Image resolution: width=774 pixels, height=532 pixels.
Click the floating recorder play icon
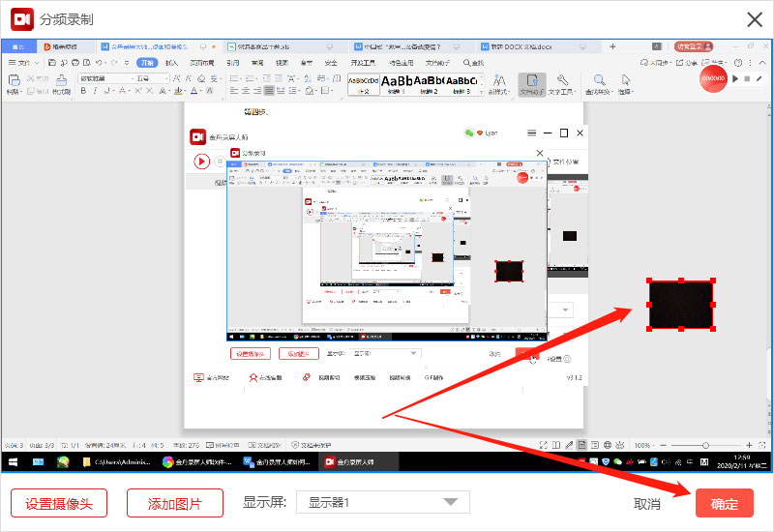click(735, 78)
